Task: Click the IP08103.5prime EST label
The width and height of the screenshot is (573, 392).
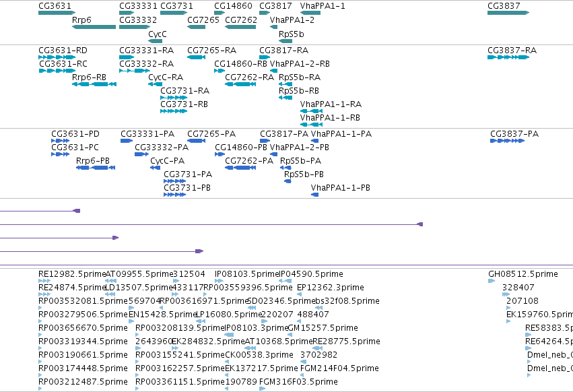Action: point(247,274)
